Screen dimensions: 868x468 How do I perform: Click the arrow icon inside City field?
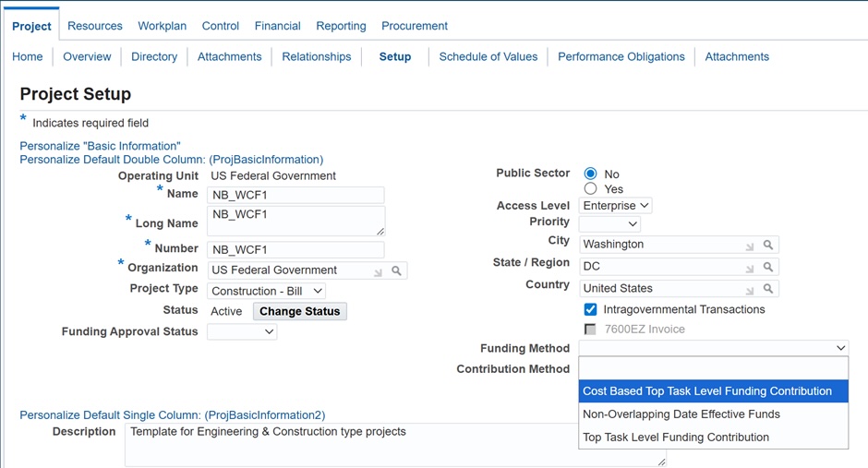[x=750, y=246]
